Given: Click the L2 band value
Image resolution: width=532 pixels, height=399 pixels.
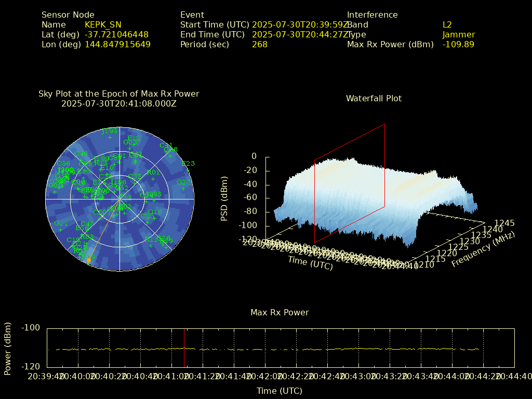Looking at the screenshot, I should [447, 24].
